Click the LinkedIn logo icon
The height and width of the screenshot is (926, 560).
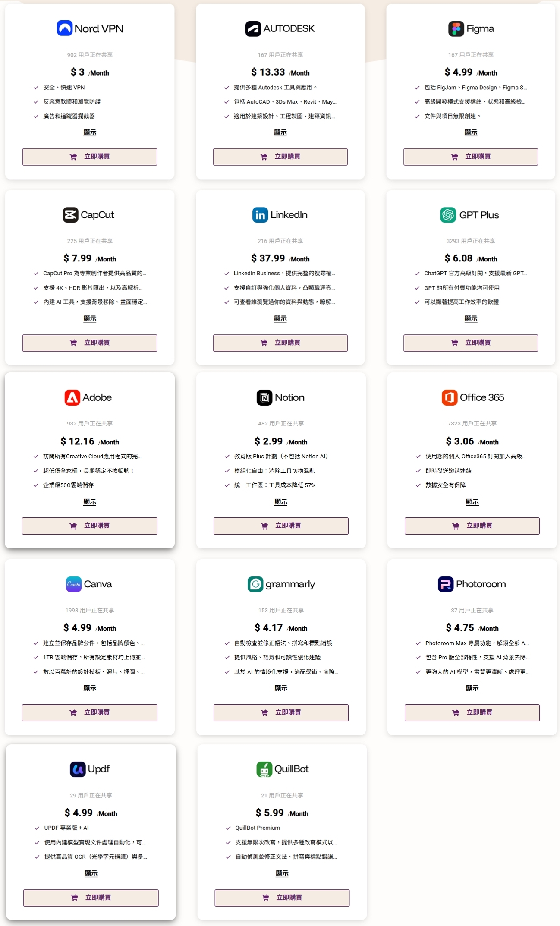click(260, 215)
